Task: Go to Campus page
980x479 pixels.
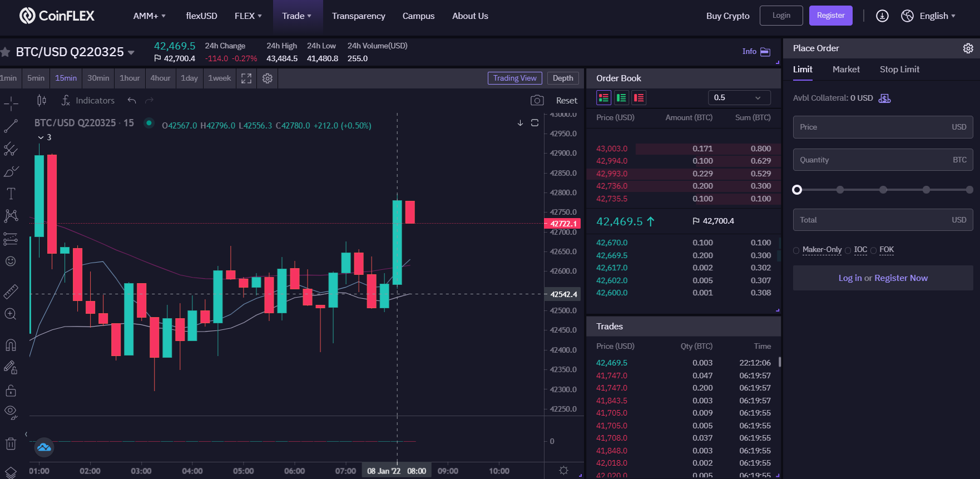Action: [418, 16]
